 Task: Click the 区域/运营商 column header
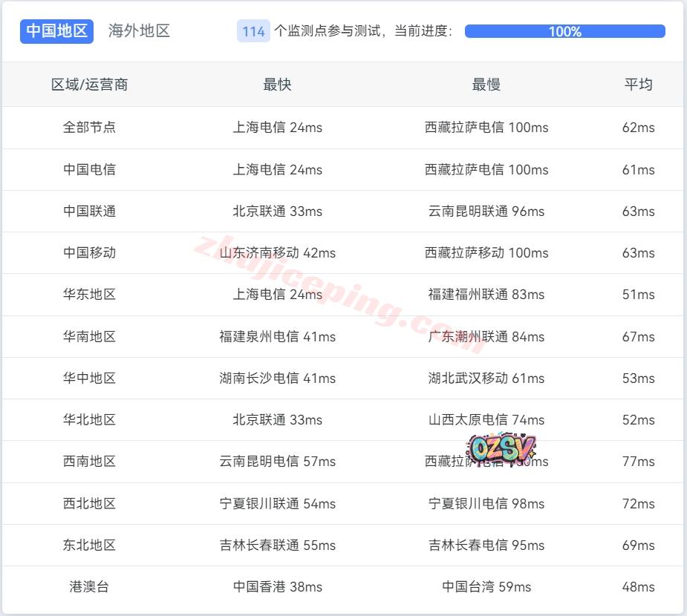(x=89, y=85)
